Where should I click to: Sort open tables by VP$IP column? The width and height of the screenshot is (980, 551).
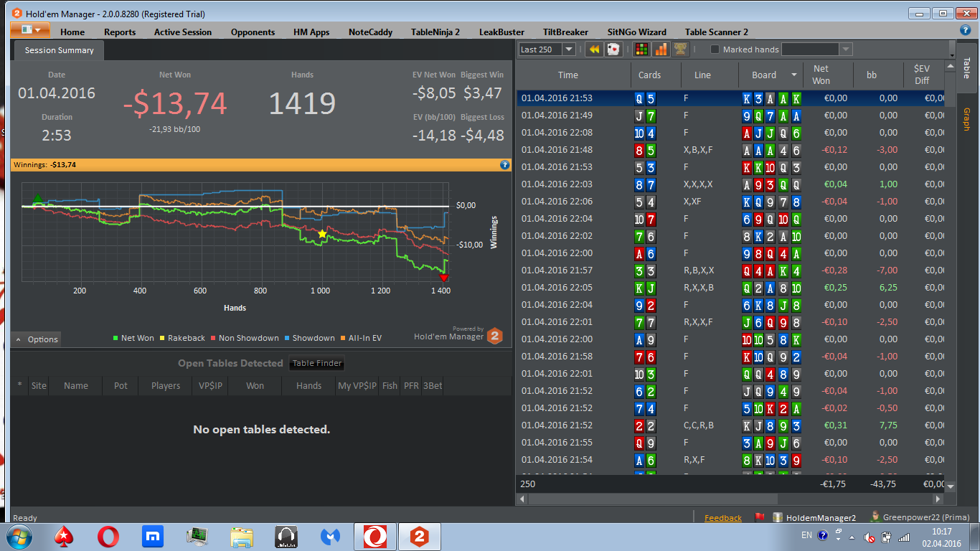[210, 385]
